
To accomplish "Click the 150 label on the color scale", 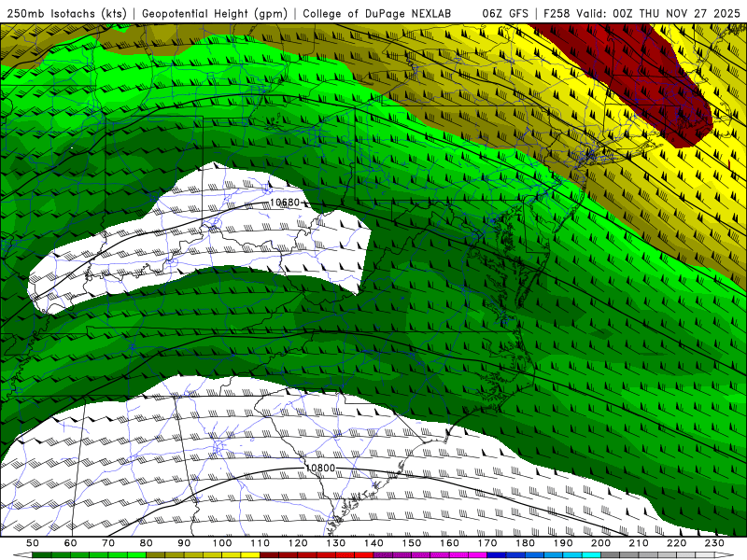I will tap(411, 543).
